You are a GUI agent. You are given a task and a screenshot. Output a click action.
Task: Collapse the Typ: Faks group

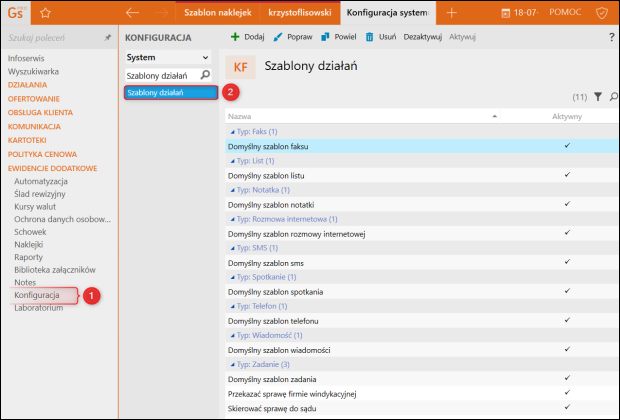232,131
